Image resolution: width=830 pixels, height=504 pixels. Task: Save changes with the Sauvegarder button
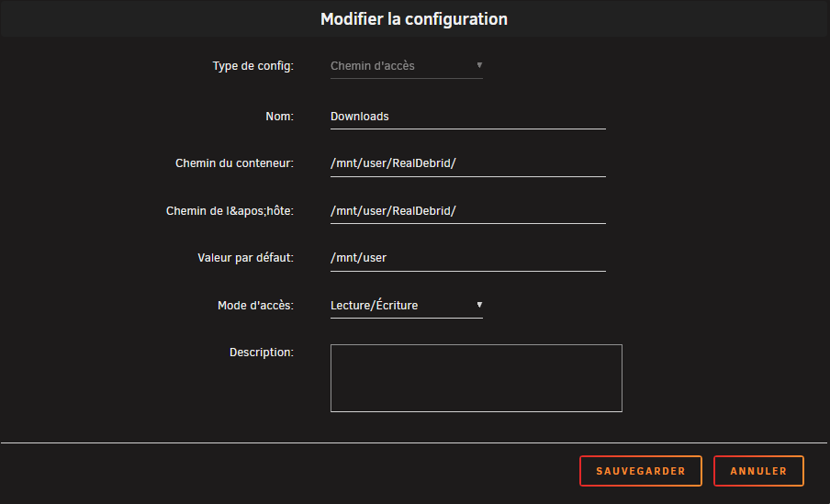pyautogui.click(x=641, y=471)
